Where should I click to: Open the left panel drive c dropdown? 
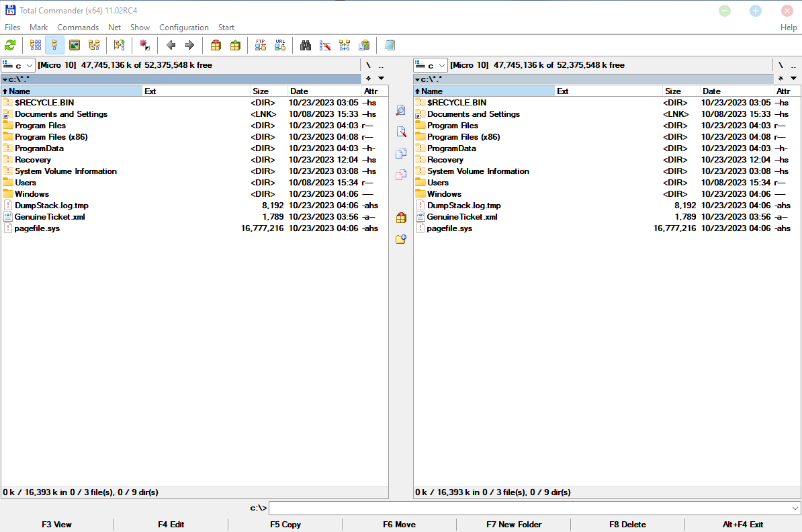[18, 65]
